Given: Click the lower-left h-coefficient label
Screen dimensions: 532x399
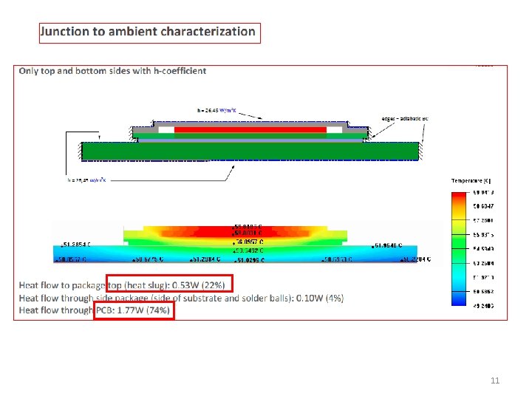Looking at the screenshot, I should click(x=86, y=180).
